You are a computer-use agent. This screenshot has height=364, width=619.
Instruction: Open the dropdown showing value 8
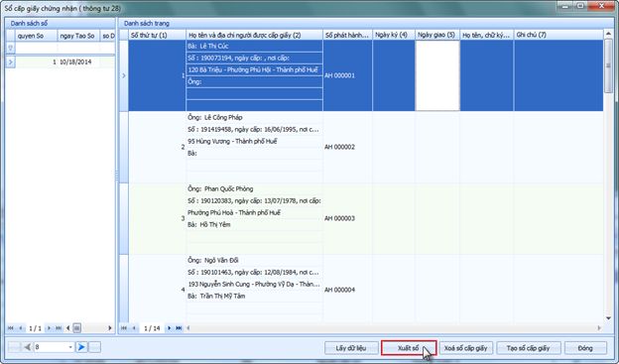tap(70, 347)
